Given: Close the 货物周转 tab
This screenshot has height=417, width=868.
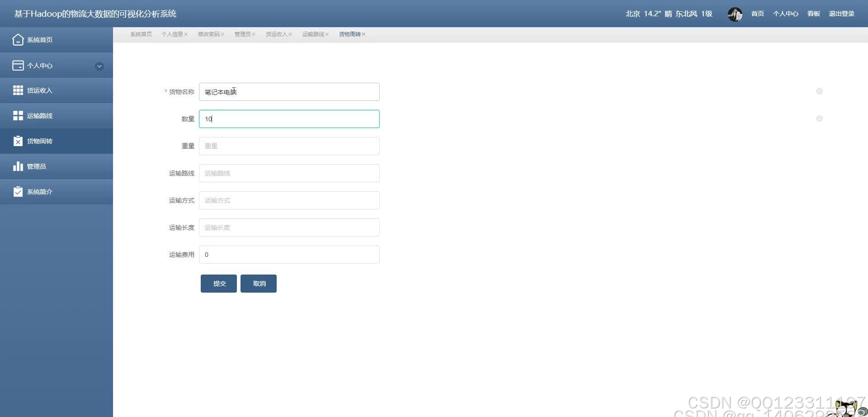Looking at the screenshot, I should coord(363,34).
